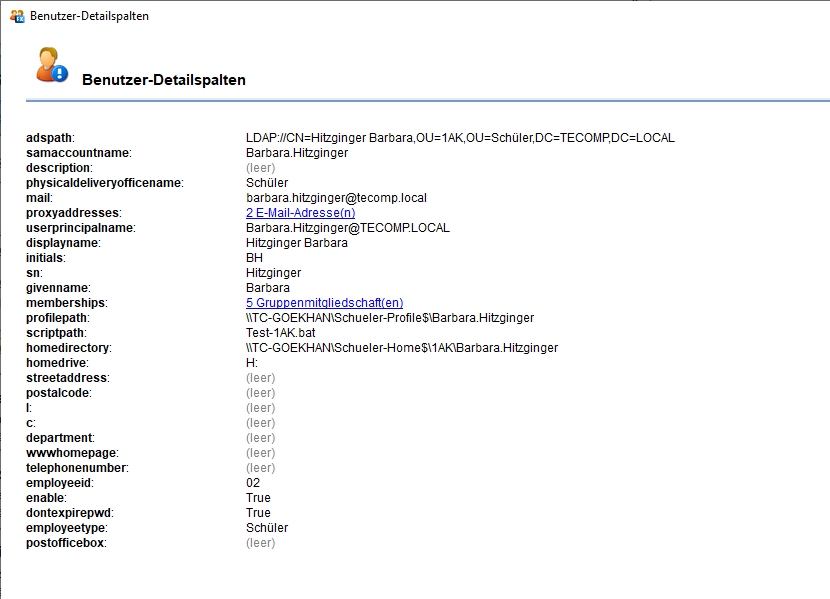Click the employeetype label
Image resolution: width=830 pixels, height=599 pixels.
tap(66, 528)
